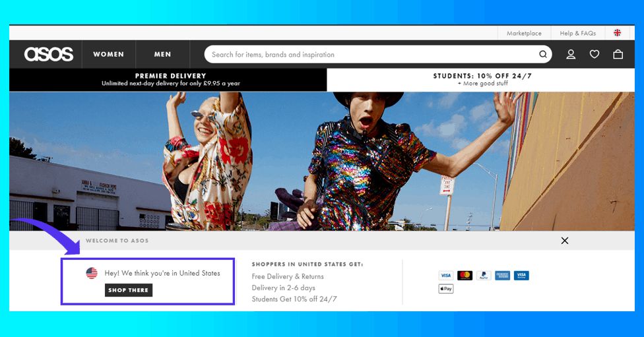Open the WOMEN menu
This screenshot has width=644, height=337.
tap(108, 54)
